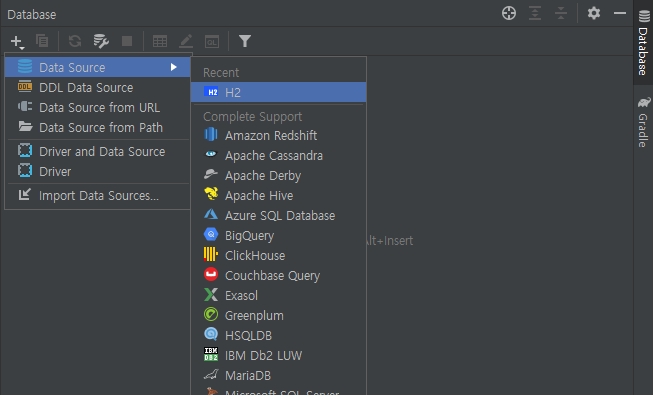The height and width of the screenshot is (395, 653).
Task: Select Apache Derby data source
Action: tap(279, 175)
